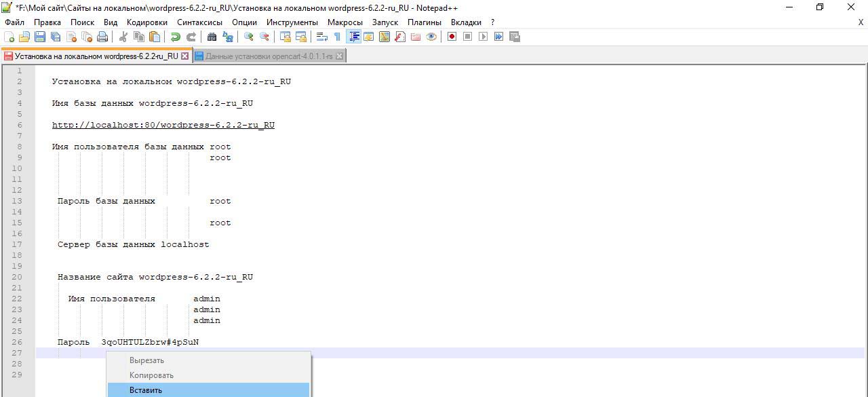Toggle show all characters pilcrow icon

(337, 37)
